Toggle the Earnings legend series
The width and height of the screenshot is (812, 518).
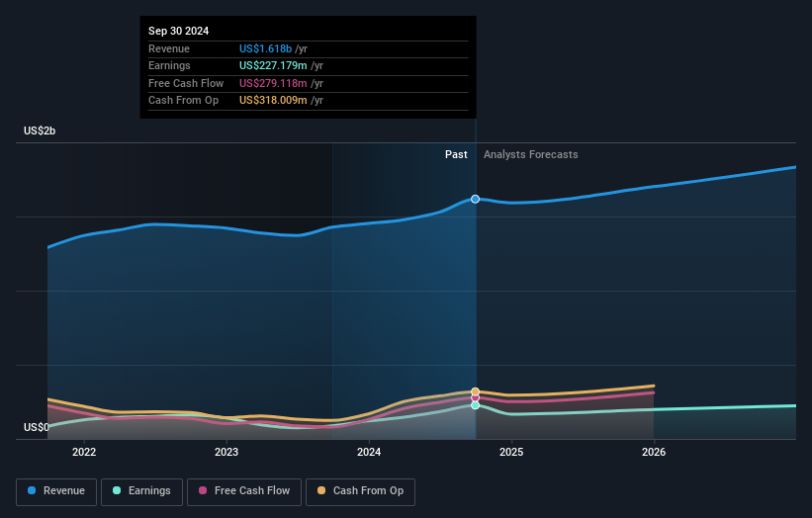[x=141, y=491]
